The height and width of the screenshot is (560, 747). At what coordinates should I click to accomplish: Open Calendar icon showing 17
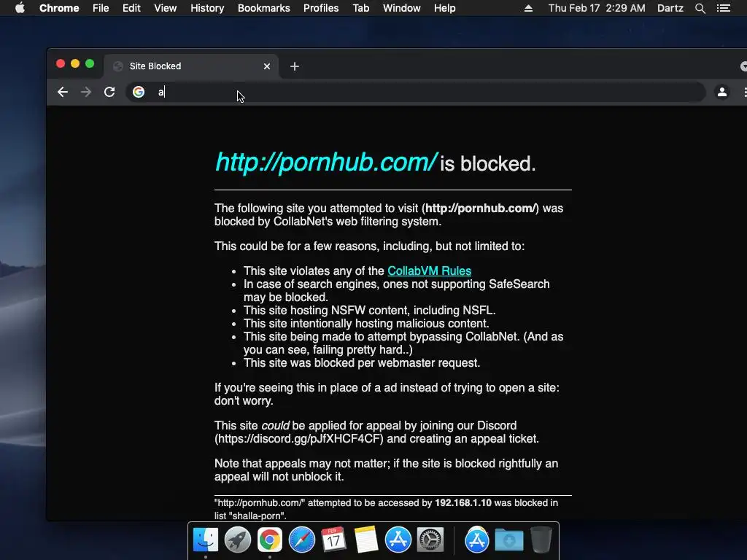coord(333,540)
